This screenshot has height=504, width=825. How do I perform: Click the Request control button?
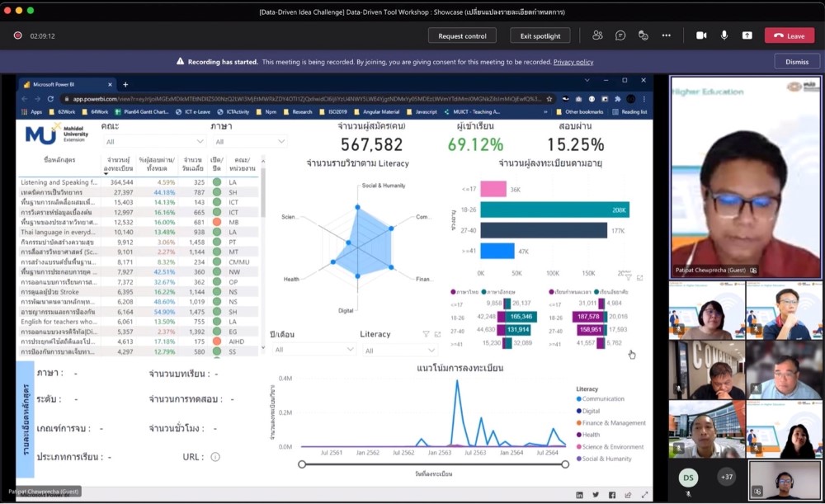pos(462,35)
